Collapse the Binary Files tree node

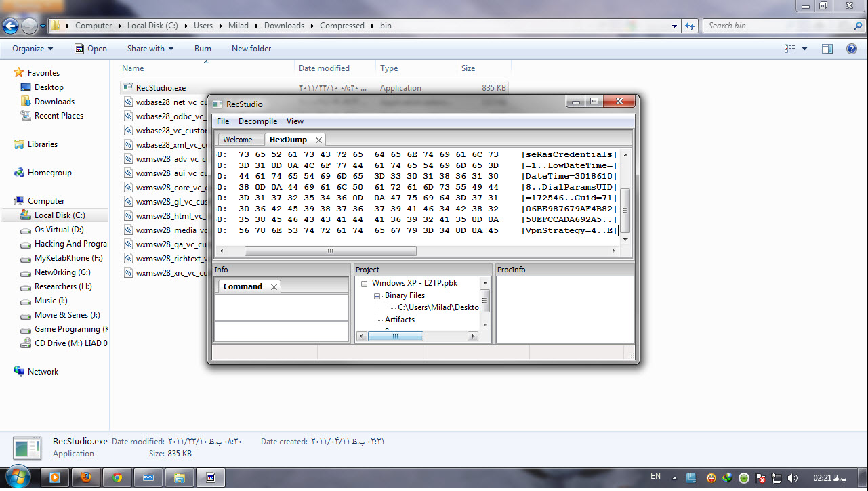377,295
